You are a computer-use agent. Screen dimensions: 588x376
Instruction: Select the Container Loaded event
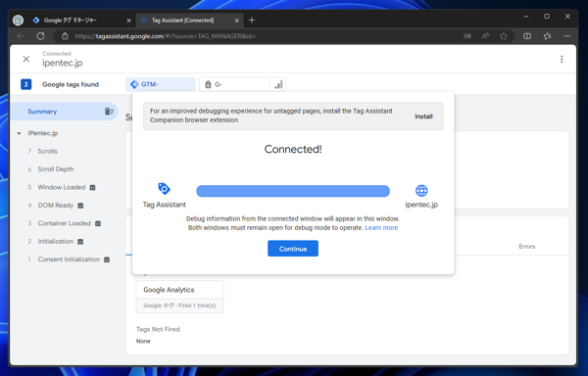64,223
